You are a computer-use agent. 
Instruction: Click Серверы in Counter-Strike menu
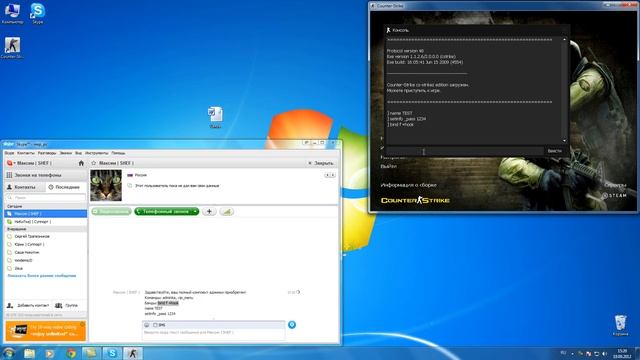(x=615, y=185)
